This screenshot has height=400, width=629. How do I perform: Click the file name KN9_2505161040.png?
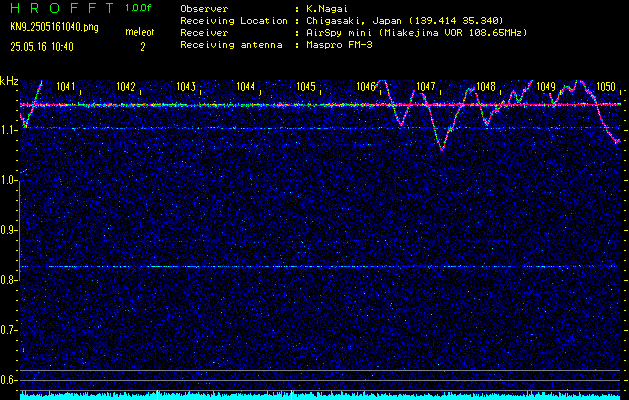point(54,28)
